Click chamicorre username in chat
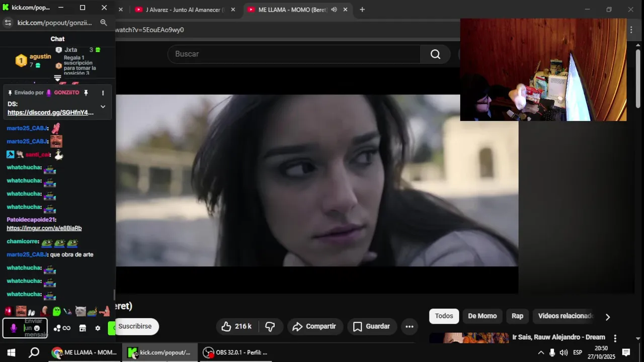Screen dimensions: 644x362 (x=23, y=241)
